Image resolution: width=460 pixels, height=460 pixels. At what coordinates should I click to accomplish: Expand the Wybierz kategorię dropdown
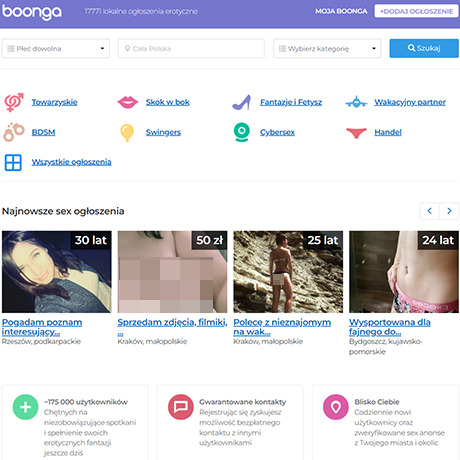(x=327, y=49)
